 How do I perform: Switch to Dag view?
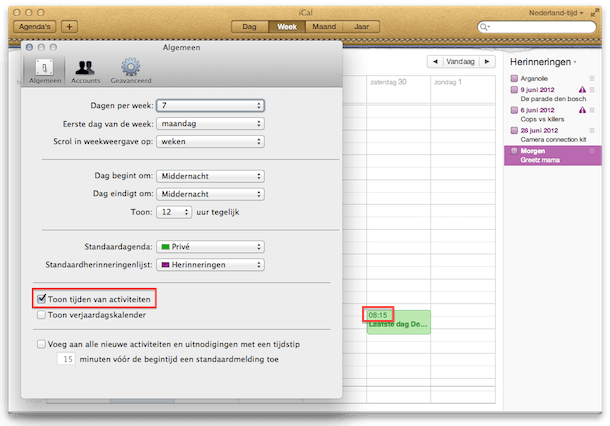[249, 26]
